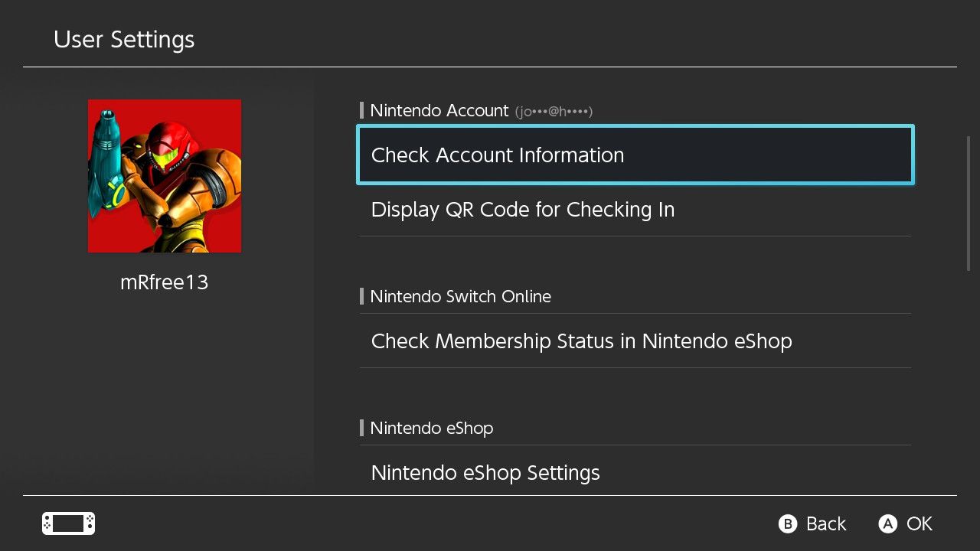Click the User Settings page title
The height and width of the screenshot is (551, 980).
click(x=124, y=40)
